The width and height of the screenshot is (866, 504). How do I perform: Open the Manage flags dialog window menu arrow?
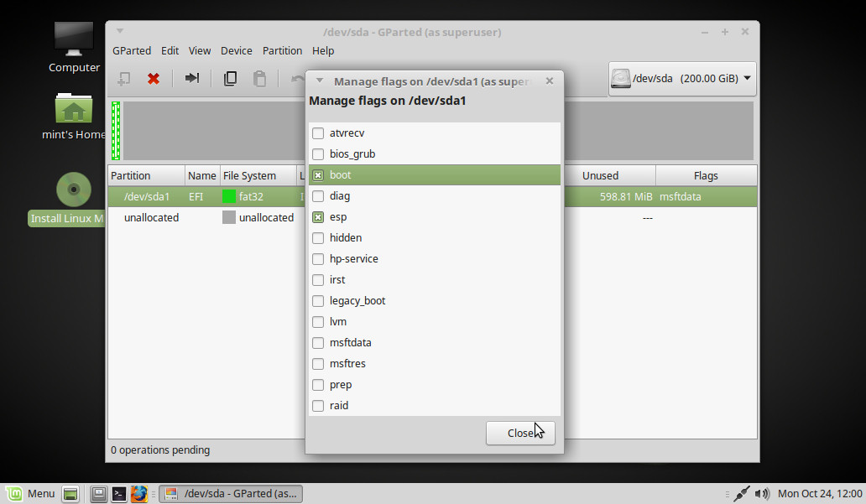coord(320,81)
